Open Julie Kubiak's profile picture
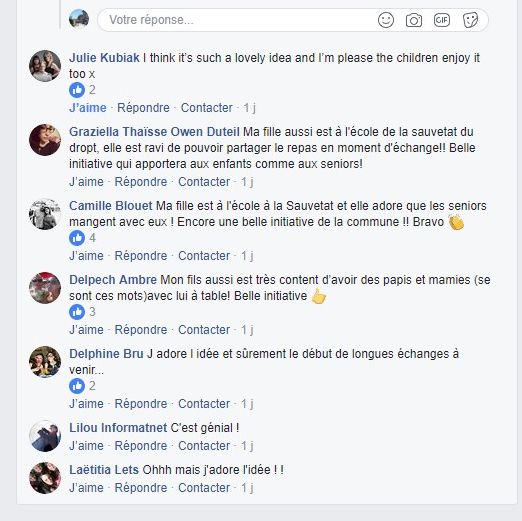 tap(45, 66)
